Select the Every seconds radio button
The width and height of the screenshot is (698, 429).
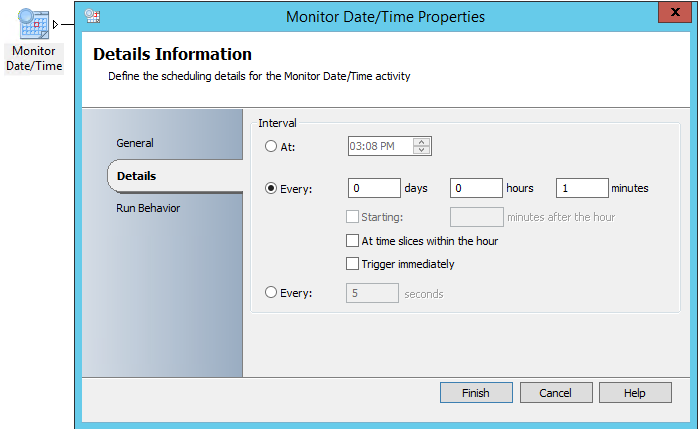[x=271, y=292]
